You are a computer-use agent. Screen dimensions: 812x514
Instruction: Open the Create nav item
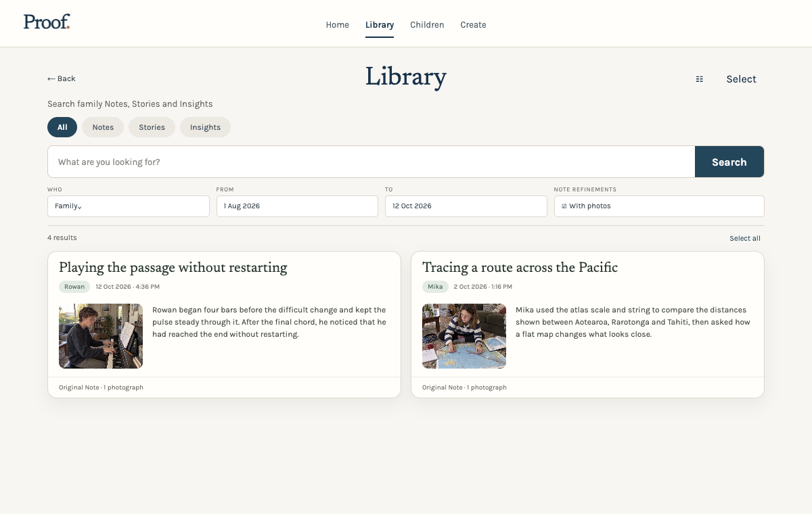click(x=473, y=25)
